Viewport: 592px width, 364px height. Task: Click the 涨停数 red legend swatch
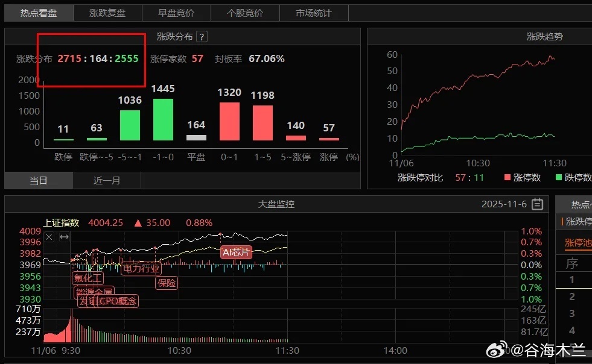point(508,177)
